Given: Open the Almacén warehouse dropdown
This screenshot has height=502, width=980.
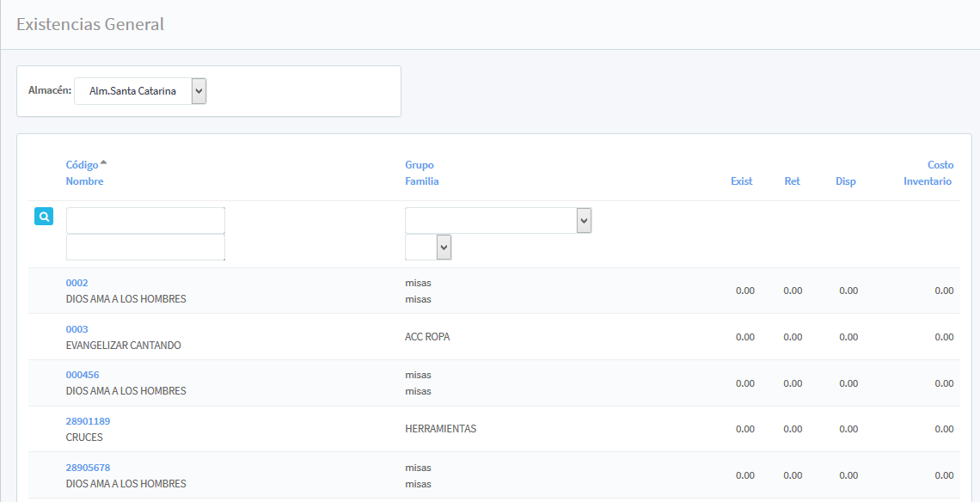Looking at the screenshot, I should point(140,91).
